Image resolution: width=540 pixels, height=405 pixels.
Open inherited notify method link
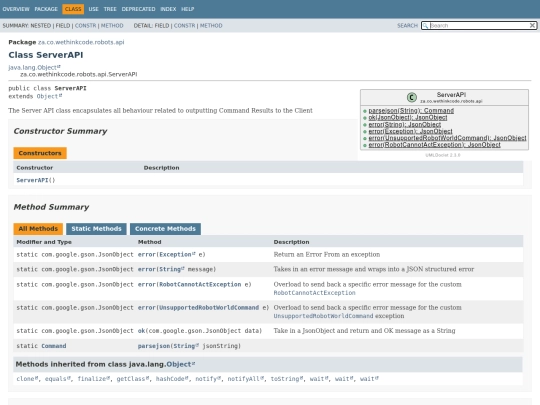[208, 379]
